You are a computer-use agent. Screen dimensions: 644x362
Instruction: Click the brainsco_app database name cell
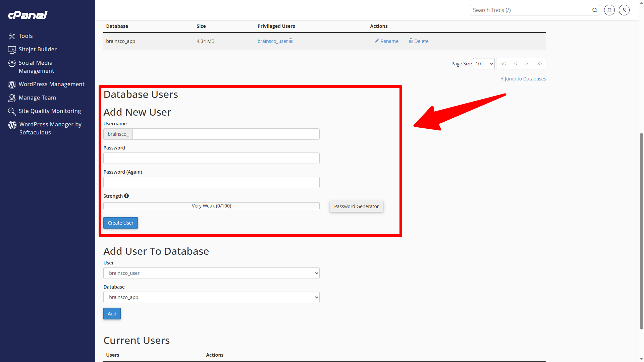pyautogui.click(x=120, y=41)
